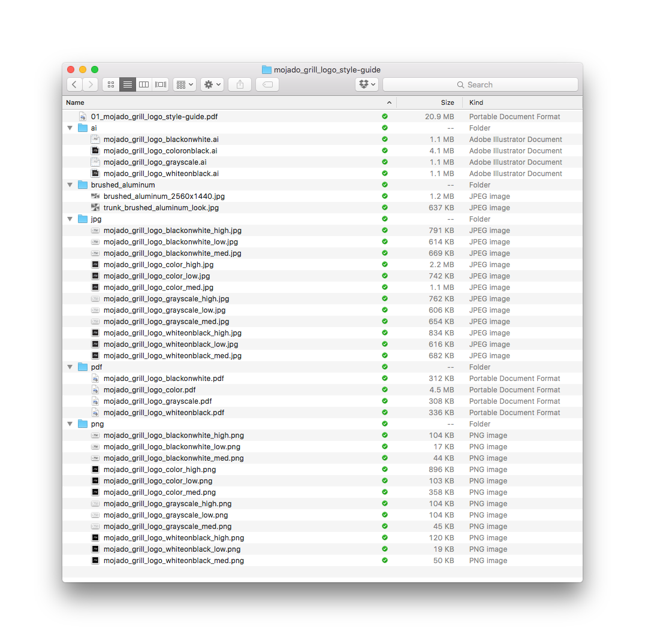Click the mojado_grill_logo_color_high.jpg file icon
The image size is (645, 644).
pos(95,265)
